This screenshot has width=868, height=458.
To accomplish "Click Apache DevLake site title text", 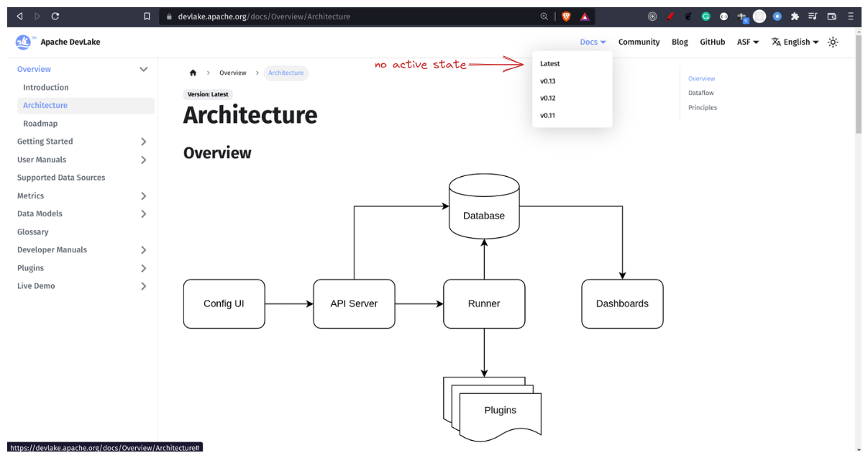I will click(70, 42).
